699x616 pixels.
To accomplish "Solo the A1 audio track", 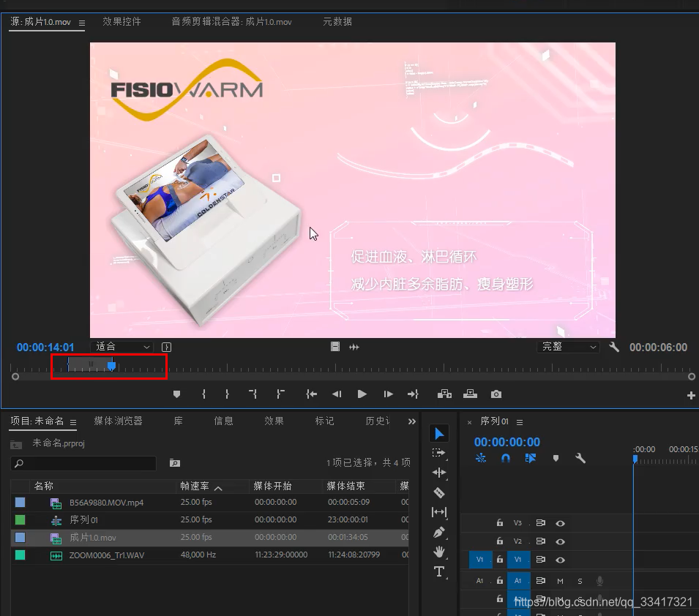I will click(x=580, y=581).
